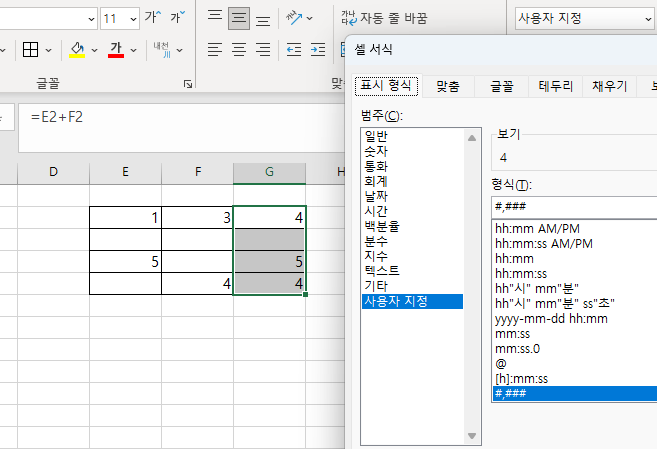The width and height of the screenshot is (657, 449).
Task: Select the 시간 category
Action: pyautogui.click(x=412, y=212)
